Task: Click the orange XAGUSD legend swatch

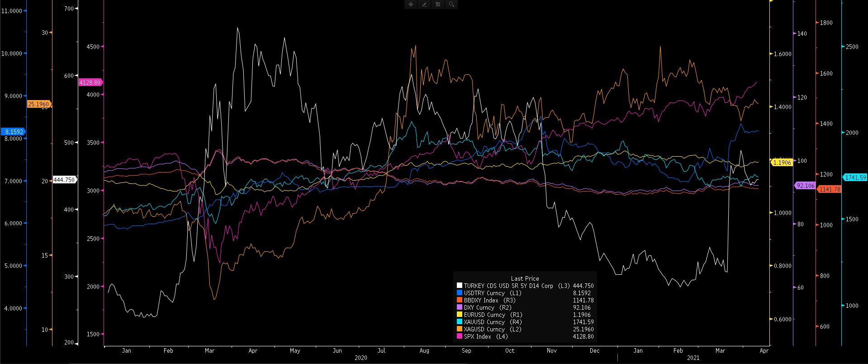Action: (460, 329)
